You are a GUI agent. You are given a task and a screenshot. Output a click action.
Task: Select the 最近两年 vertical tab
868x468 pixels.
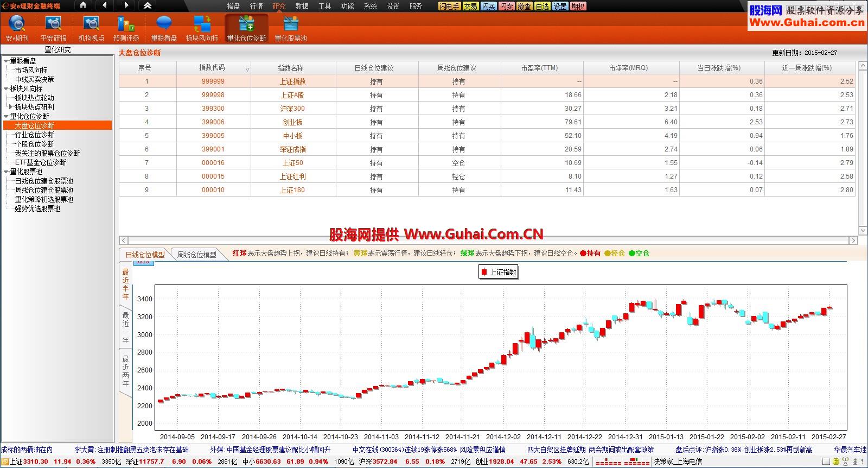tap(126, 371)
